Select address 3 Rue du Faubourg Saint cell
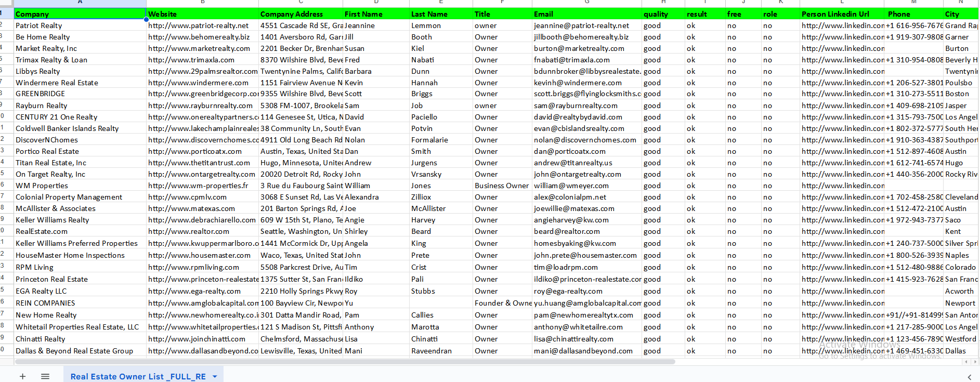 [x=300, y=186]
